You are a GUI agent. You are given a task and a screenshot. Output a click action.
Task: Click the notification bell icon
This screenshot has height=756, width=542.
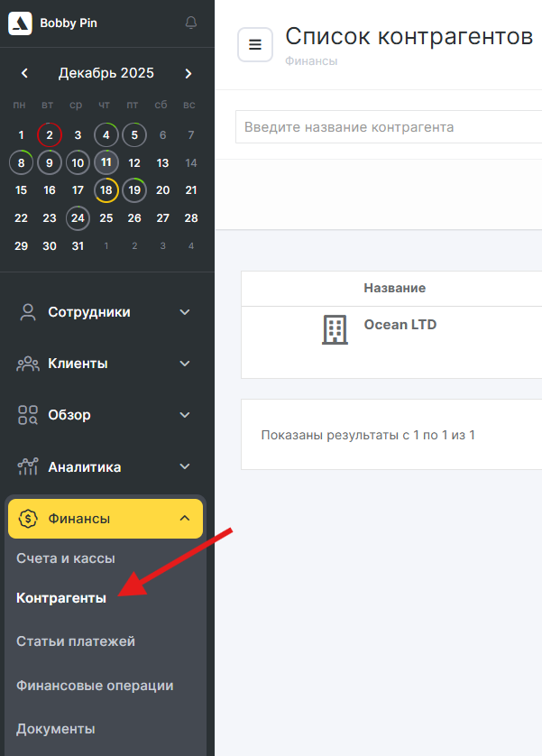pos(190,23)
